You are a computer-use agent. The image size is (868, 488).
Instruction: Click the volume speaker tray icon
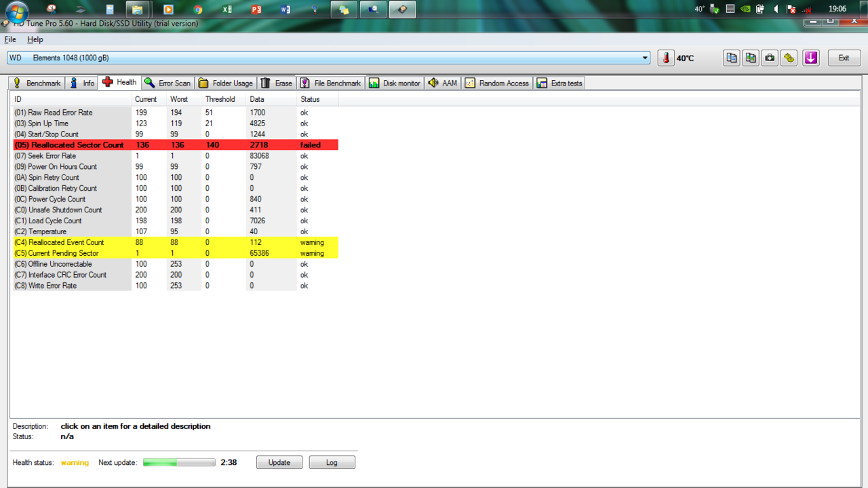(x=776, y=10)
